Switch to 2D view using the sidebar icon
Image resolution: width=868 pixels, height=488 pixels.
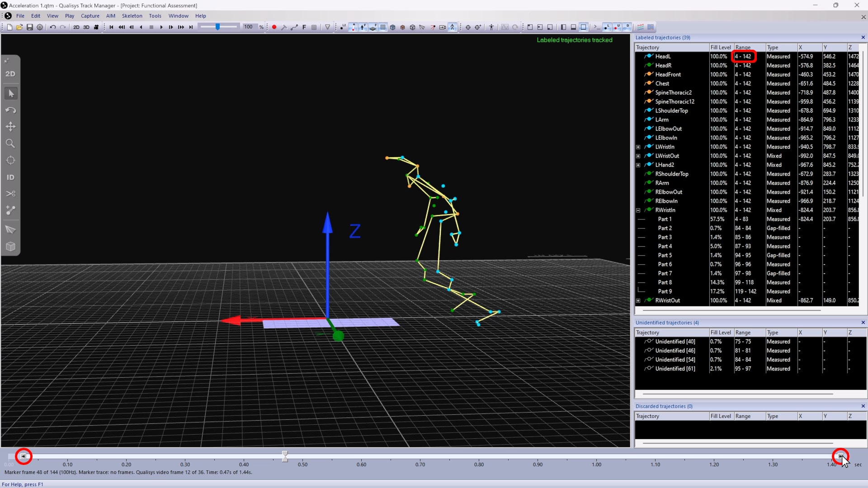pyautogui.click(x=10, y=74)
